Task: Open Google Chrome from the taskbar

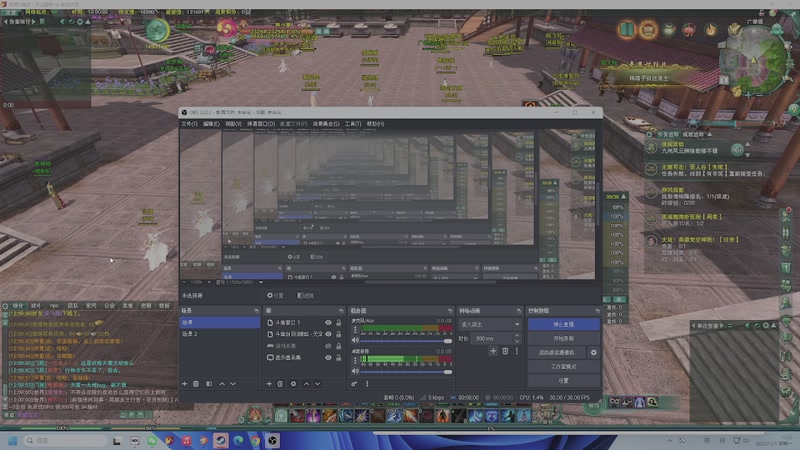Action: pyautogui.click(x=255, y=441)
